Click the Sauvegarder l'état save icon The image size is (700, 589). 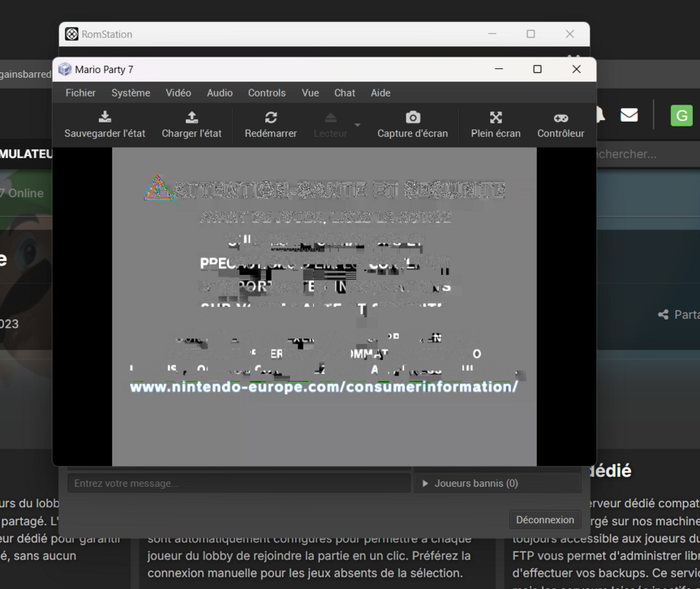(104, 118)
